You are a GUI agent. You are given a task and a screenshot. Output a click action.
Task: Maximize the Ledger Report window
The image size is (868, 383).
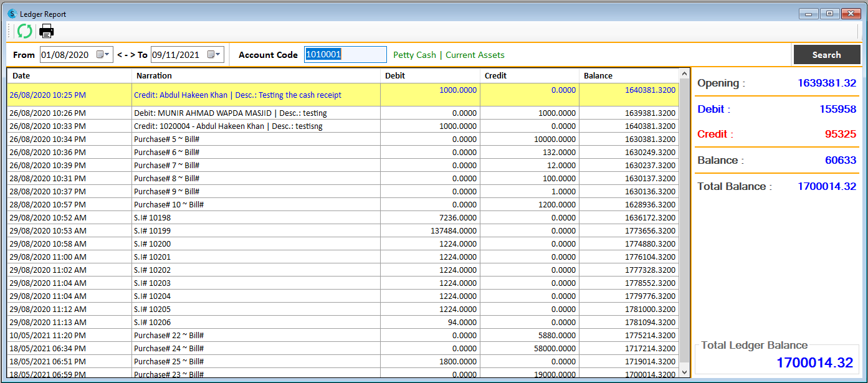(829, 13)
